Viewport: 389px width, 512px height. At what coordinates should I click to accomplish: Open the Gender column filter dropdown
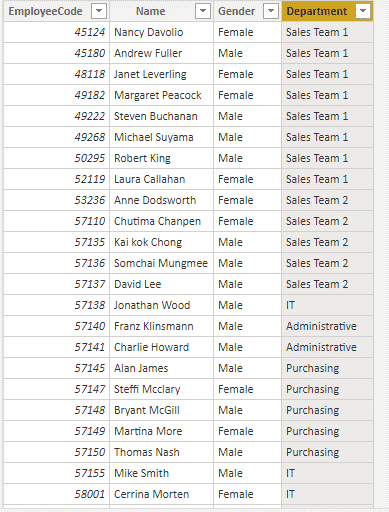tap(271, 11)
